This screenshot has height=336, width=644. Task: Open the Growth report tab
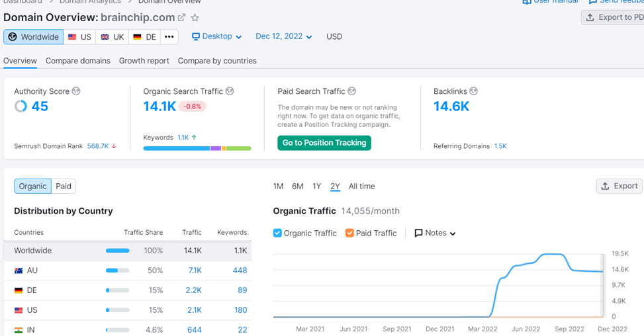coord(144,61)
